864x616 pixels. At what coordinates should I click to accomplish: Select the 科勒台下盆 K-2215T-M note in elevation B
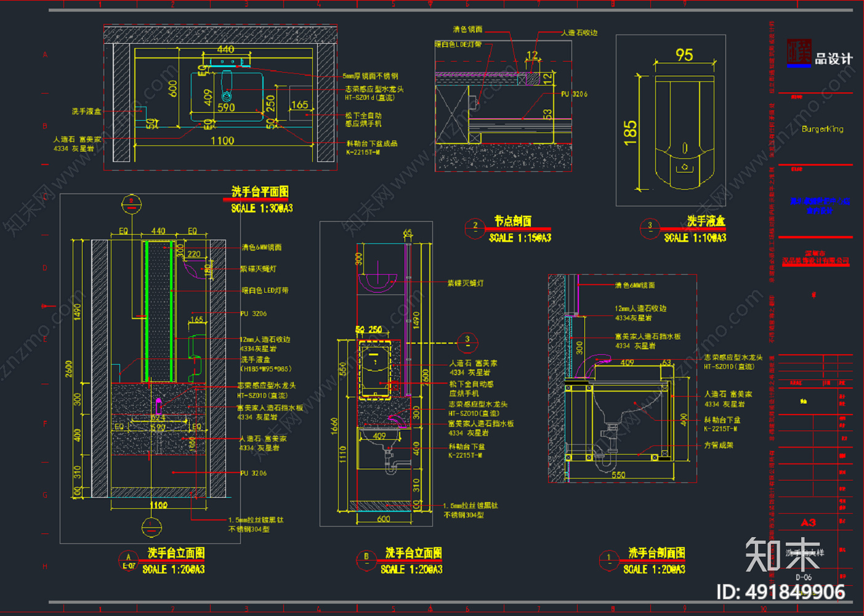467,451
